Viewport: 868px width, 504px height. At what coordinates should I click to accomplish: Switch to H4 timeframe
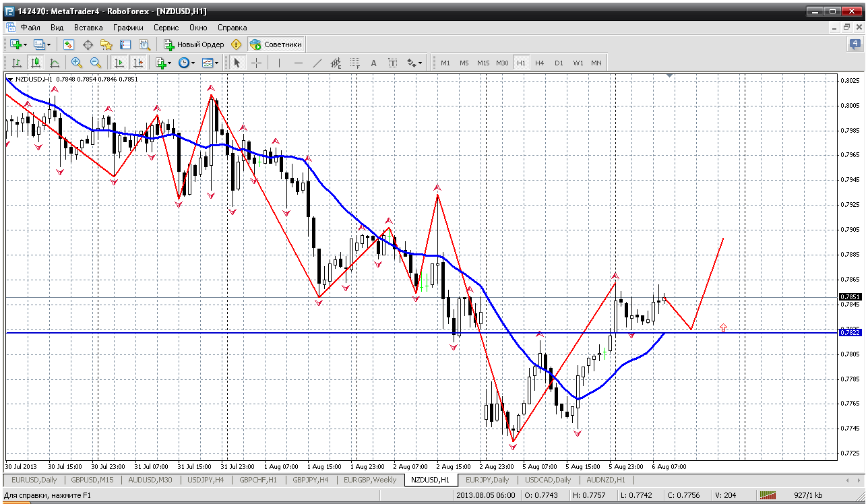(x=540, y=63)
